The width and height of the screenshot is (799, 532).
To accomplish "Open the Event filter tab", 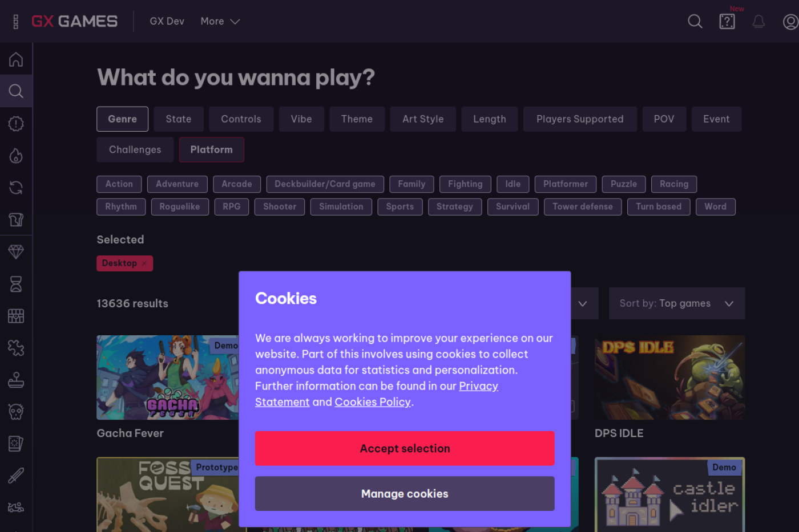I will click(x=717, y=119).
